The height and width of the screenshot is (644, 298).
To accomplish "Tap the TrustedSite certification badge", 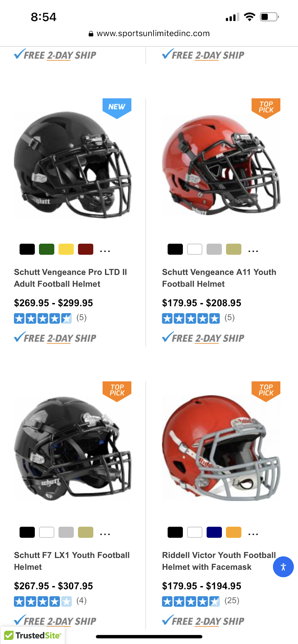I will (33, 635).
